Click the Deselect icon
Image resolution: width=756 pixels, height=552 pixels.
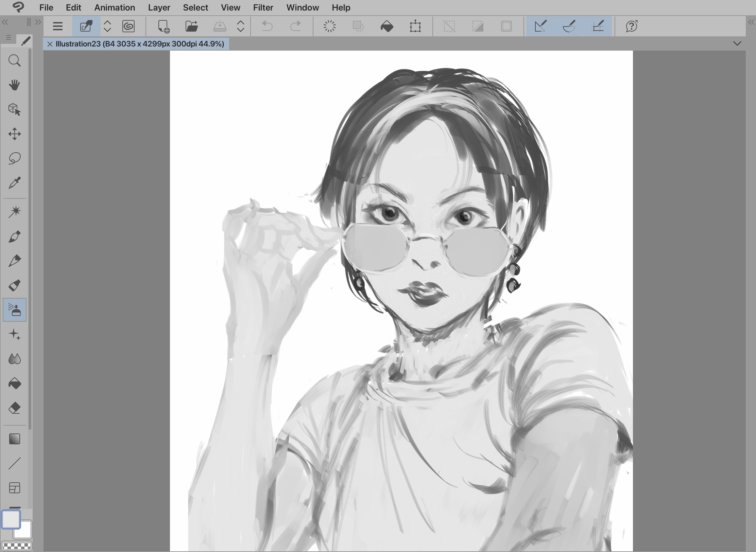click(449, 26)
